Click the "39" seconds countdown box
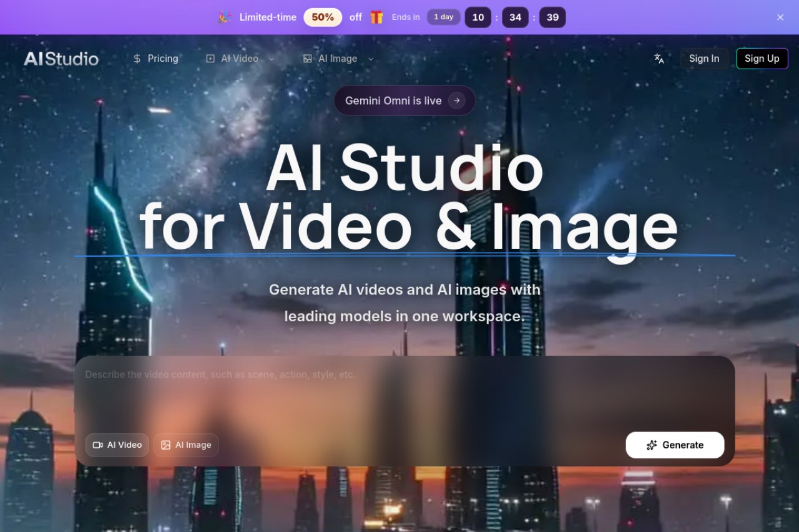Image resolution: width=799 pixels, height=532 pixels. tap(552, 17)
